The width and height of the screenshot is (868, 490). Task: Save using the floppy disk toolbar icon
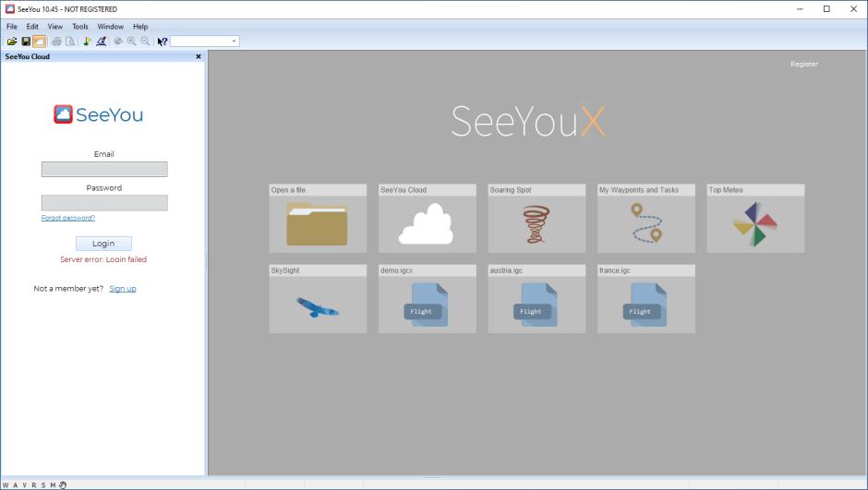tap(26, 42)
